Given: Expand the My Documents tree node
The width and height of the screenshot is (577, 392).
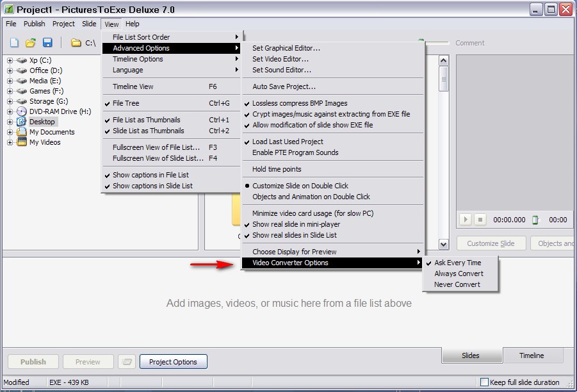Looking at the screenshot, I should 10,132.
